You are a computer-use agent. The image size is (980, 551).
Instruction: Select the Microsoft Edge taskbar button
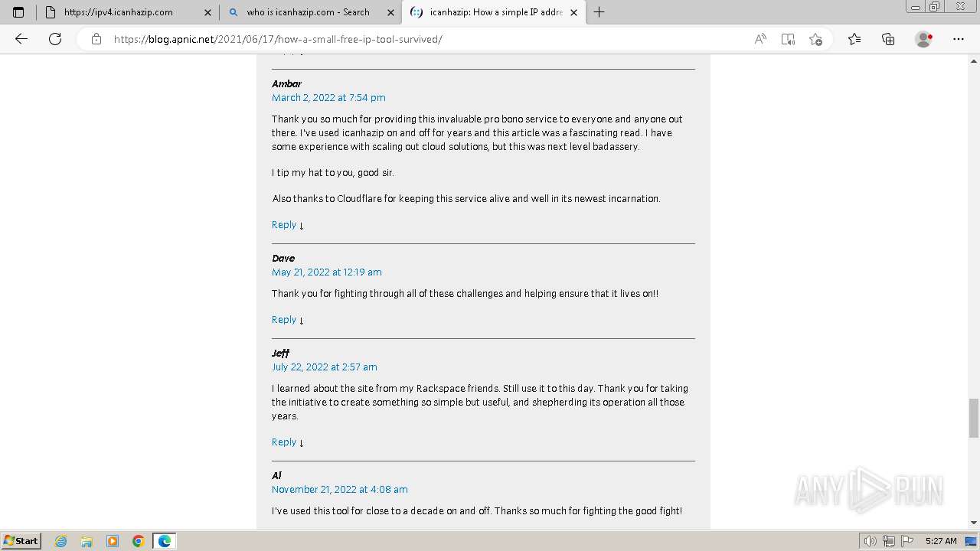[165, 541]
